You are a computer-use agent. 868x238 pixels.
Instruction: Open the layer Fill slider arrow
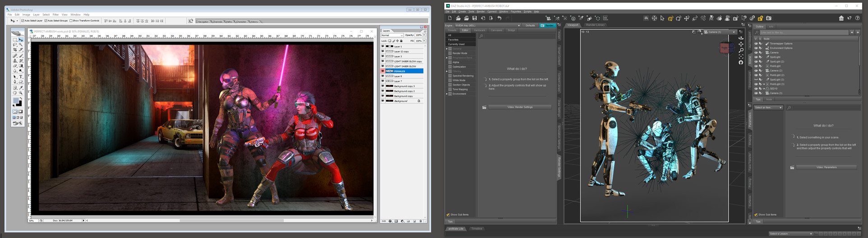click(424, 41)
